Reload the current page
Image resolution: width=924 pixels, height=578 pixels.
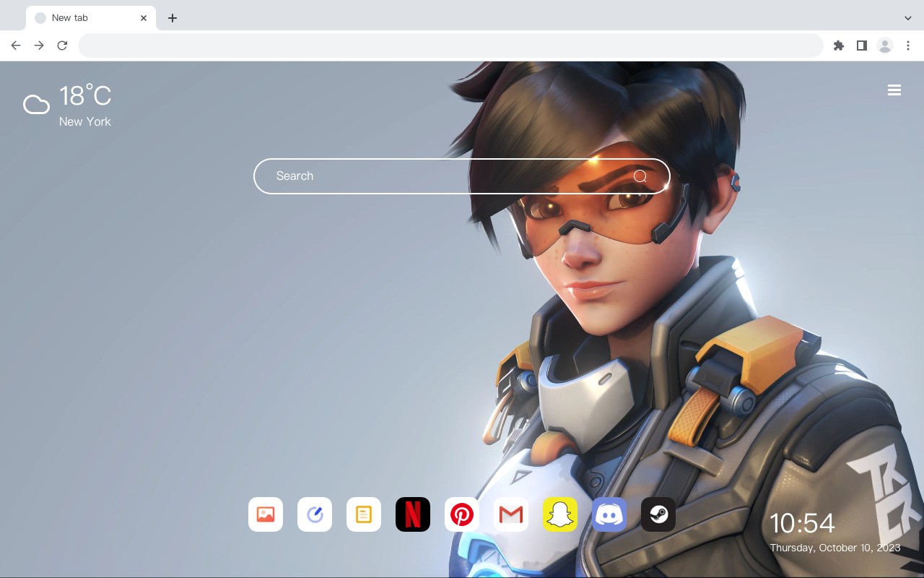pyautogui.click(x=62, y=46)
